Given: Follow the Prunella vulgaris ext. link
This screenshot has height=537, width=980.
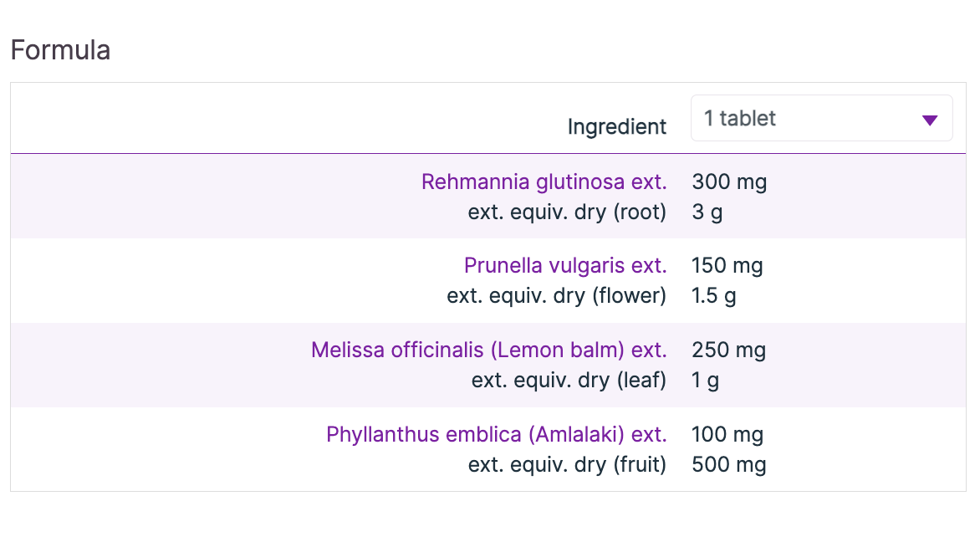Looking at the screenshot, I should 565,266.
